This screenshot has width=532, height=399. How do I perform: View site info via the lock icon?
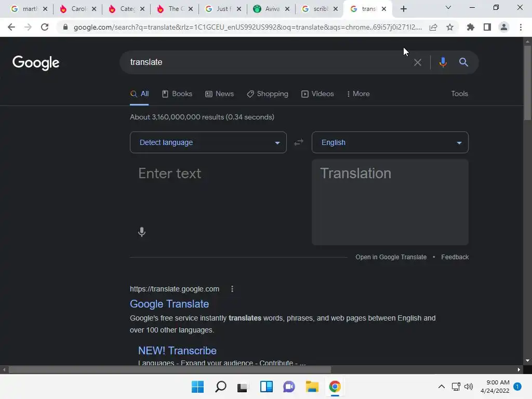pos(65,27)
